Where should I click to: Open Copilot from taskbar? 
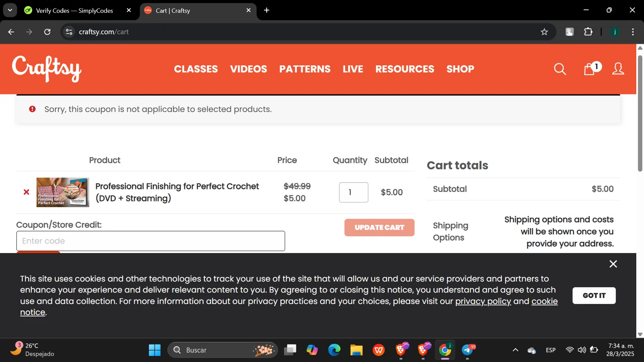(x=312, y=350)
